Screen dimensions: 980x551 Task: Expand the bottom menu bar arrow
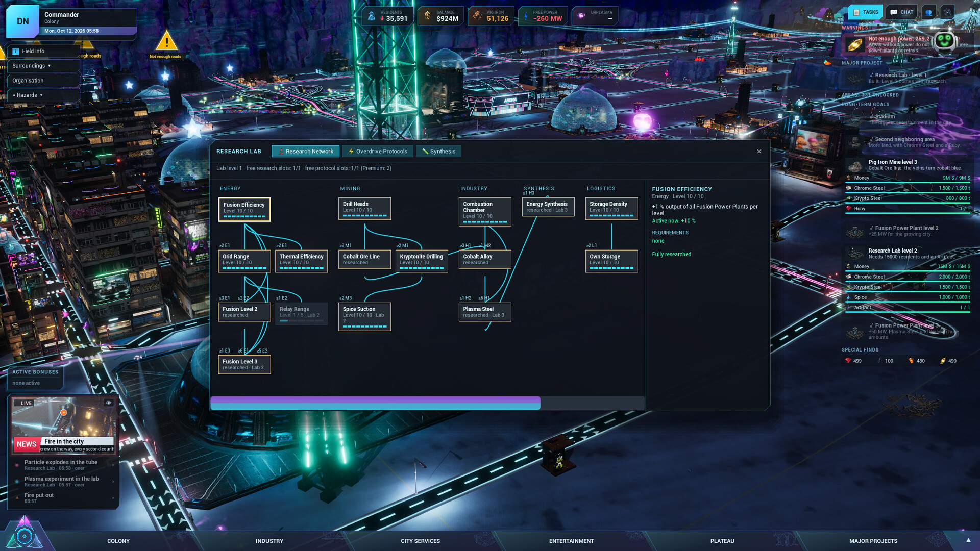[x=968, y=540]
